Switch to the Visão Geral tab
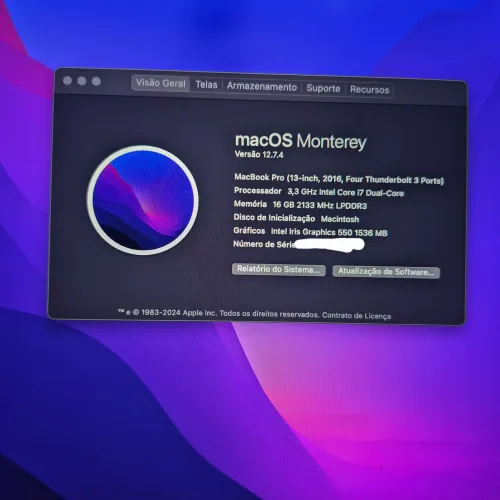The image size is (500, 500). [x=161, y=83]
